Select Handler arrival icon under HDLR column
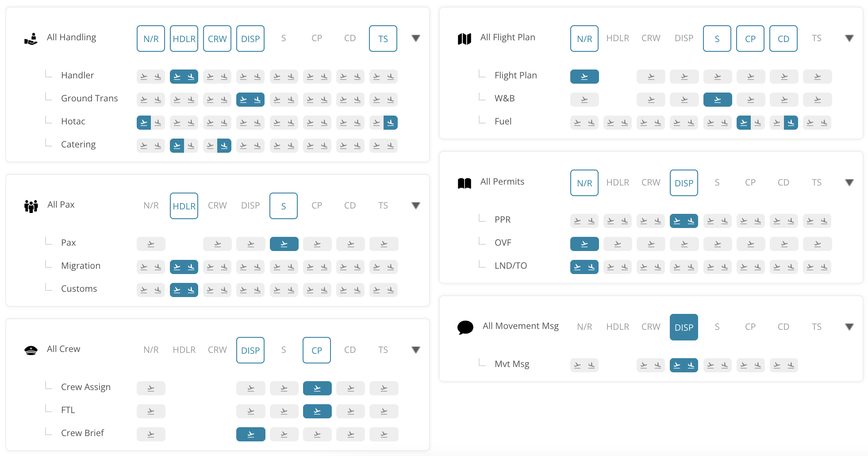Screen dimensions: 868x456 click(x=191, y=77)
